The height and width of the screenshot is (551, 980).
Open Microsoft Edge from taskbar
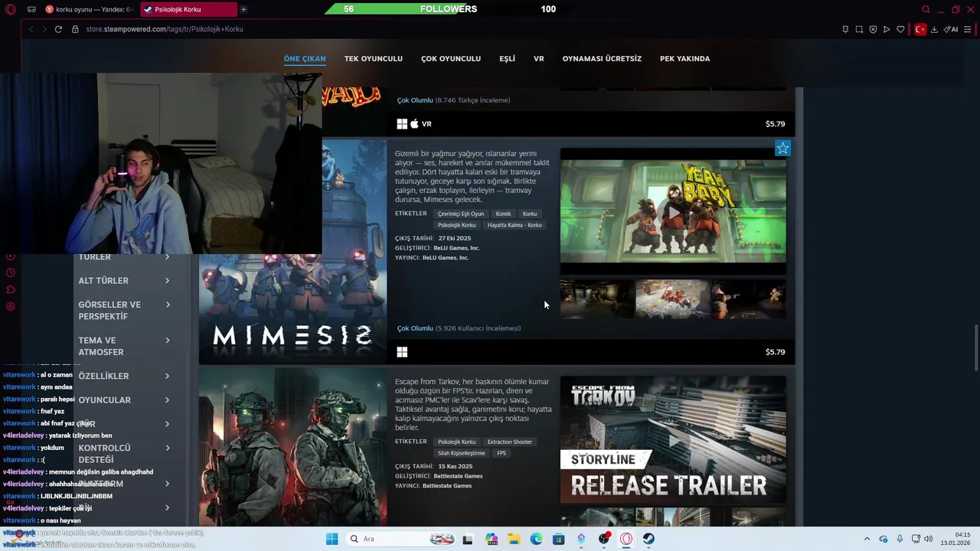[536, 539]
